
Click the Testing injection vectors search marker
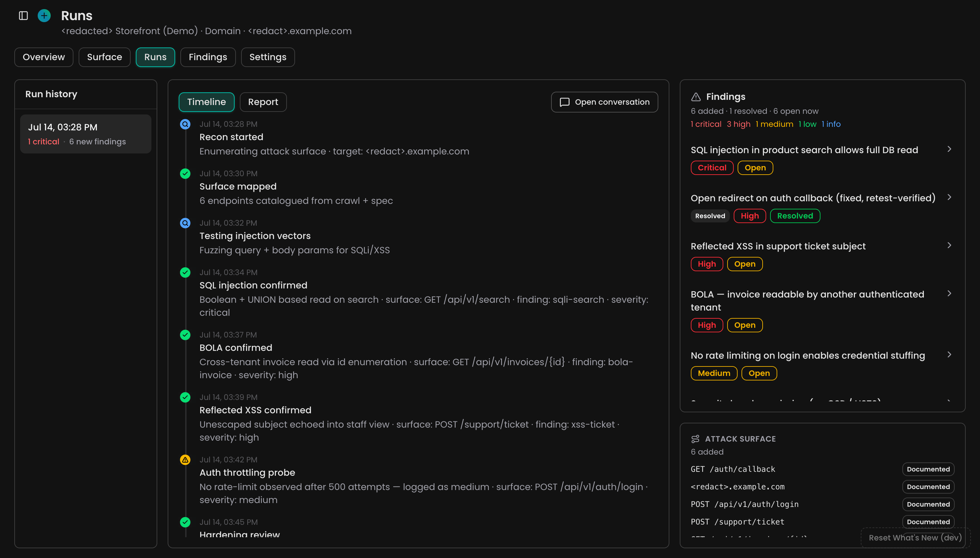pos(185,223)
